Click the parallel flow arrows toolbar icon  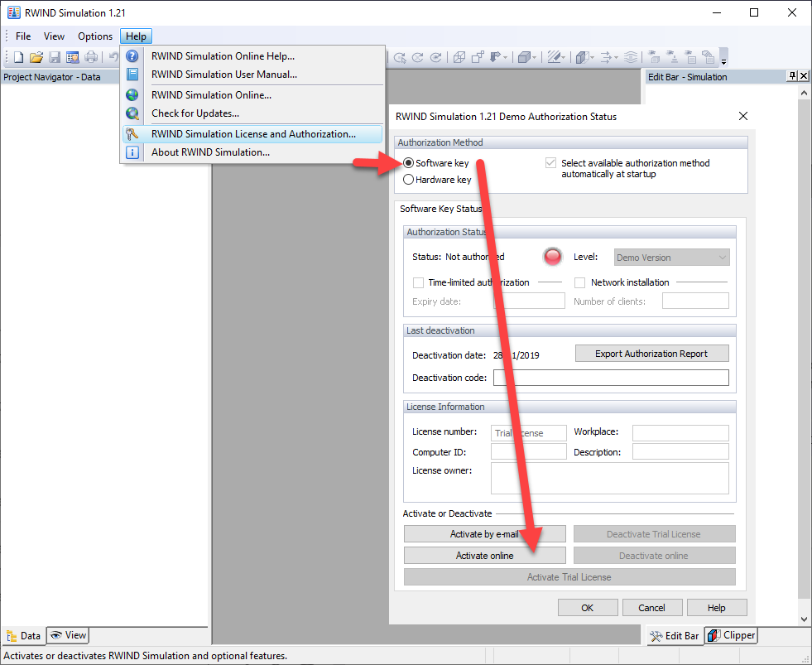(607, 57)
